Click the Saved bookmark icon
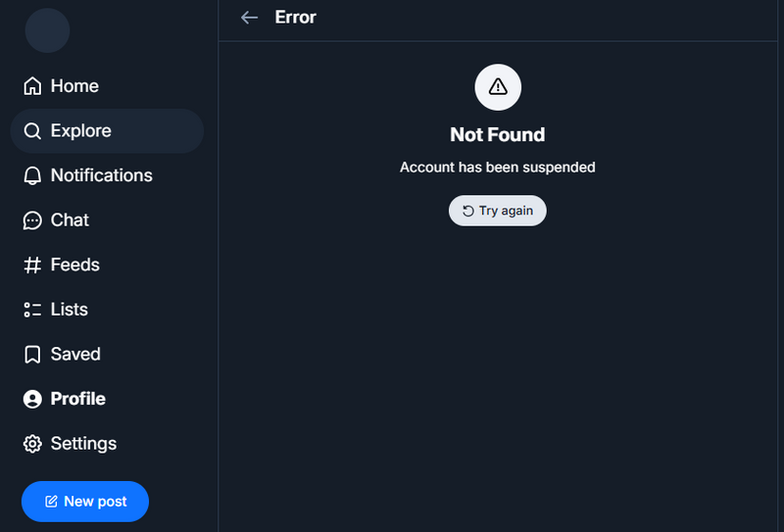Image resolution: width=784 pixels, height=532 pixels. (32, 355)
